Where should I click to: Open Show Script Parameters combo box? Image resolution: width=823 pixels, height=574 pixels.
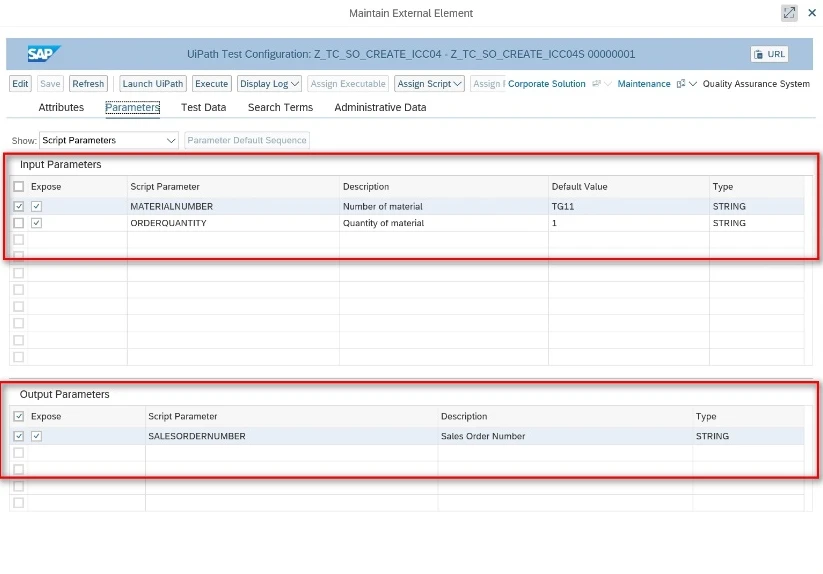109,140
